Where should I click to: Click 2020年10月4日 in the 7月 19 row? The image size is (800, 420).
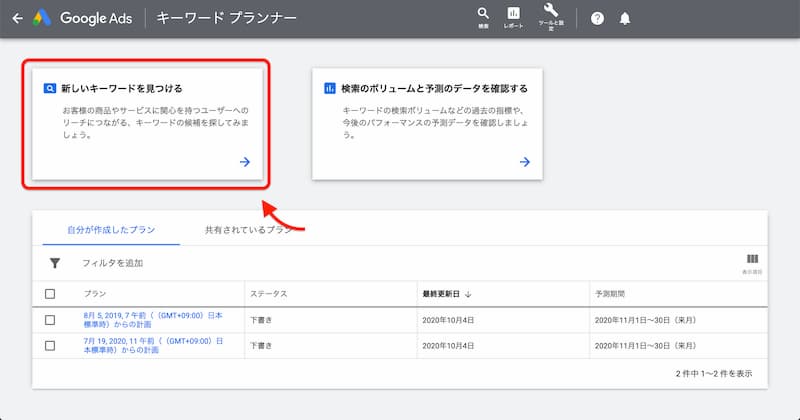(x=448, y=345)
